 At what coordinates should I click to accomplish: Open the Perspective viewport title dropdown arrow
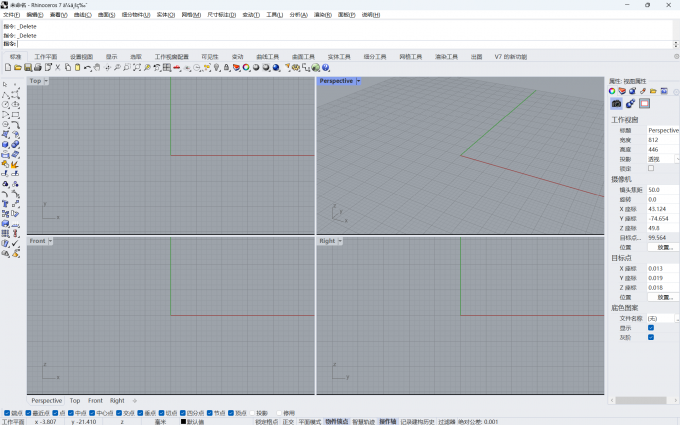(358, 81)
